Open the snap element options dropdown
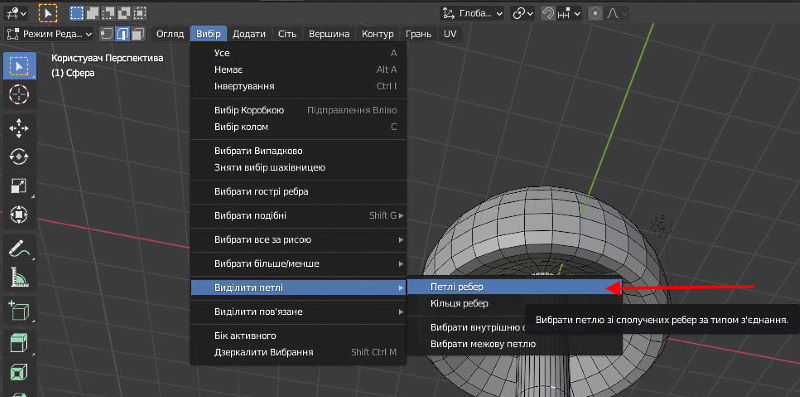The width and height of the screenshot is (800, 397). click(x=569, y=13)
